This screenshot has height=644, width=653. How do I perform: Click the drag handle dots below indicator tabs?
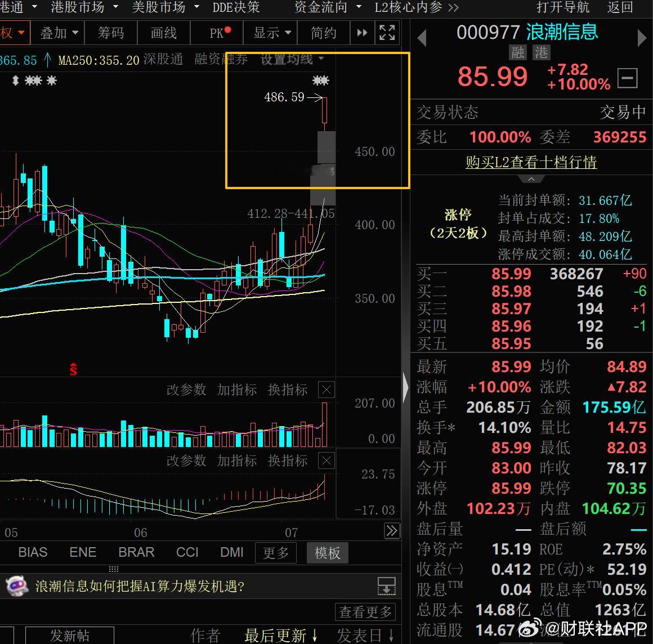click(114, 569)
